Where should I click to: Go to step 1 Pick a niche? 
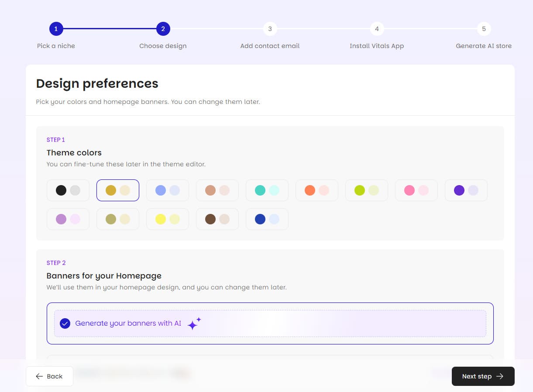click(x=56, y=29)
